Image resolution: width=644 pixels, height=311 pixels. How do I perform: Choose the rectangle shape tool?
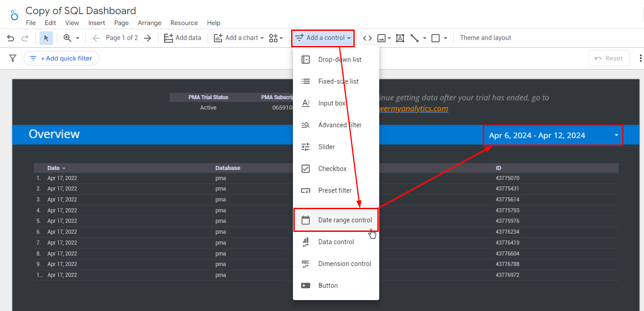click(x=436, y=38)
